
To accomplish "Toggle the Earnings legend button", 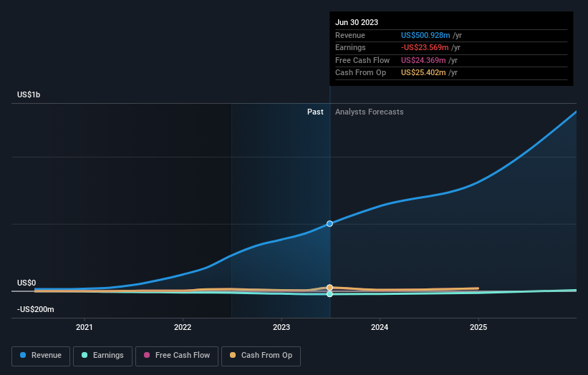I will click(x=102, y=356).
